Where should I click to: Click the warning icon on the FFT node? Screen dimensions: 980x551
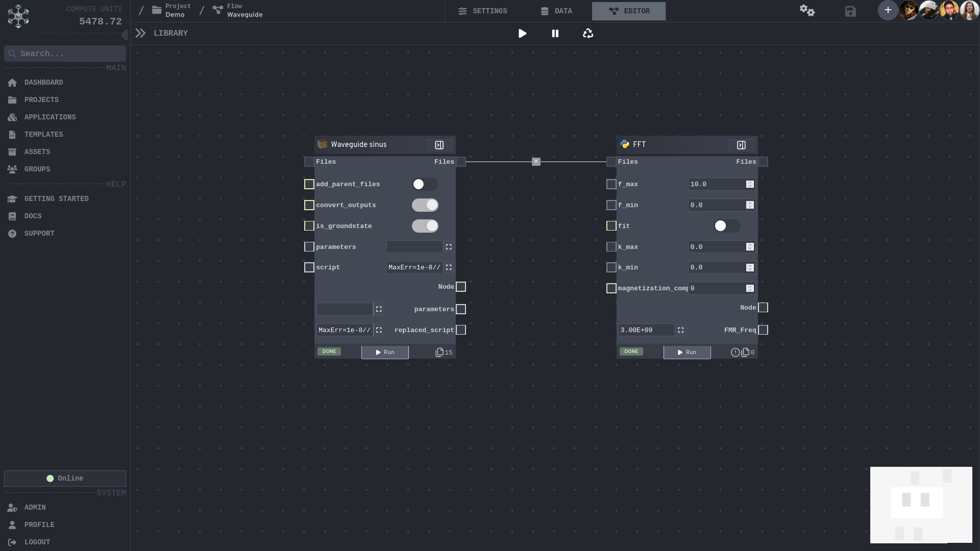pos(735,353)
